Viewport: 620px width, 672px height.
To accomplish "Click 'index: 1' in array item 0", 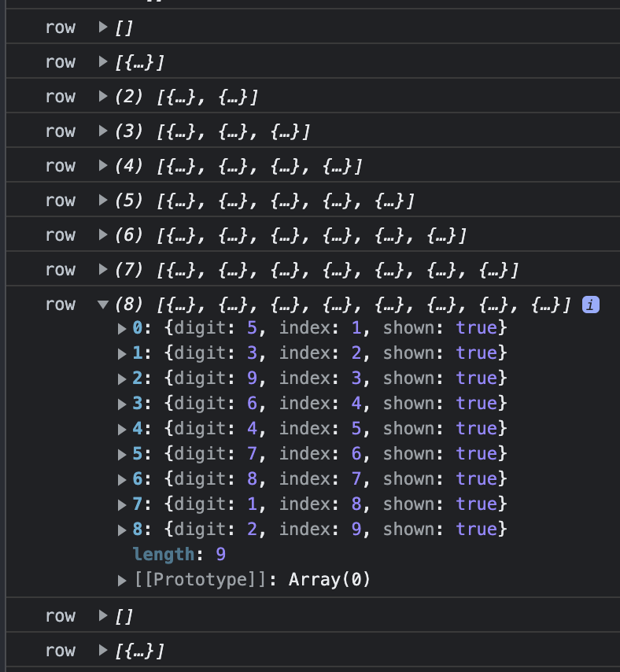I will (x=320, y=328).
